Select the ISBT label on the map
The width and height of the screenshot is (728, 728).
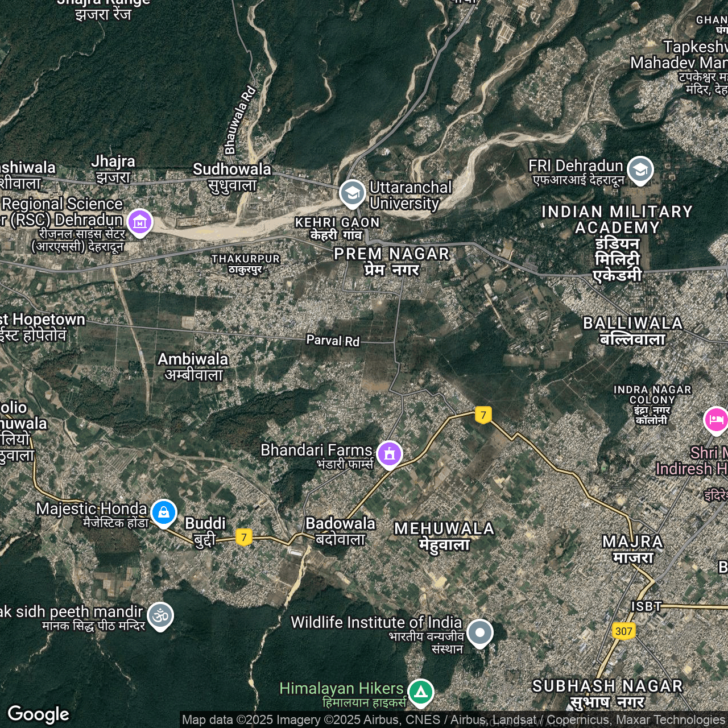click(x=646, y=606)
